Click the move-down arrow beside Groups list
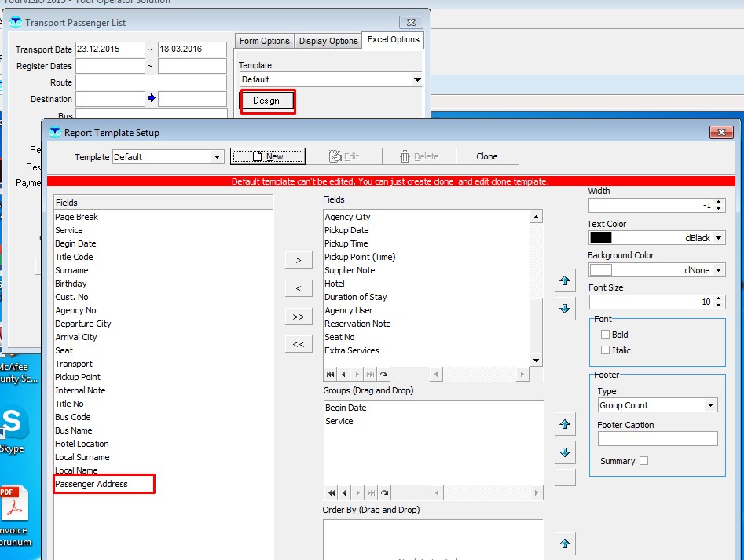Image resolution: width=744 pixels, height=560 pixels. [x=564, y=452]
